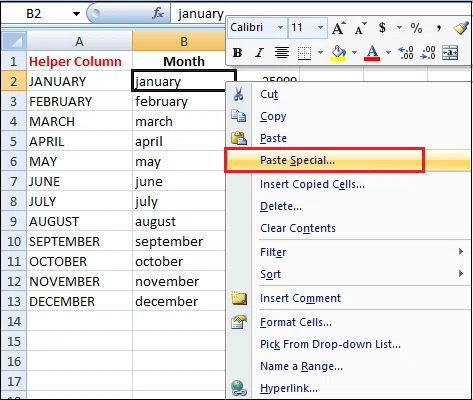
Task: Select cell containing DECEMBER uppercase
Action: (79, 301)
